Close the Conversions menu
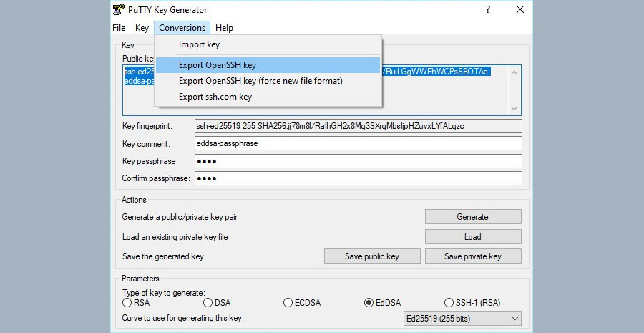This screenshot has height=333, width=644. 182,28
